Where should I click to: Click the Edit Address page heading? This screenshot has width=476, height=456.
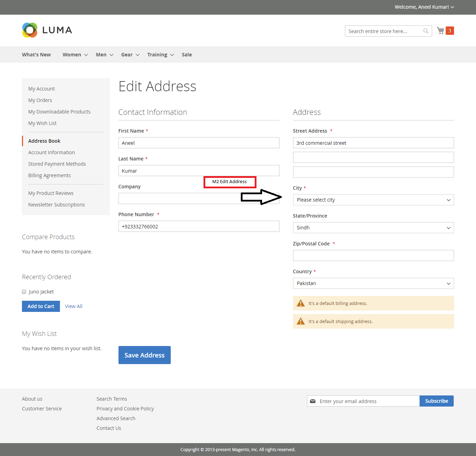click(x=158, y=86)
